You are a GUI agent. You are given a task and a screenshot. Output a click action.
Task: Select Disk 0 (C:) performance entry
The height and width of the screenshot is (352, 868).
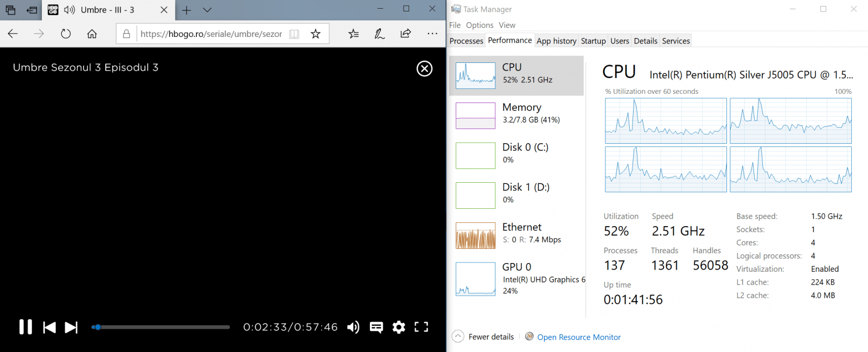click(516, 156)
